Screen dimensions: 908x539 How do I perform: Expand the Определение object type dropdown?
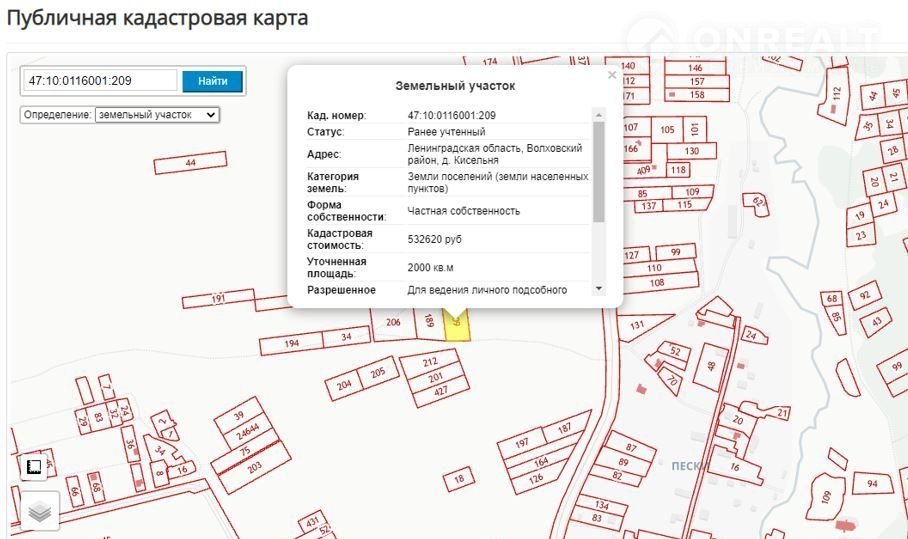[157, 115]
